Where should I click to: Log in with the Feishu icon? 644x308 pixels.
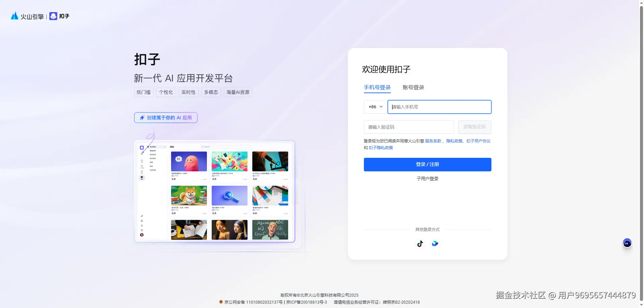pos(435,244)
